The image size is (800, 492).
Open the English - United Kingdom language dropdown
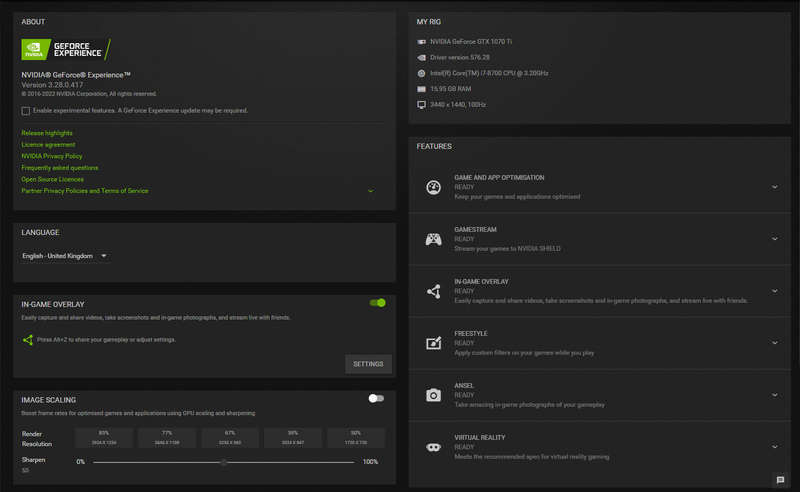click(x=64, y=256)
